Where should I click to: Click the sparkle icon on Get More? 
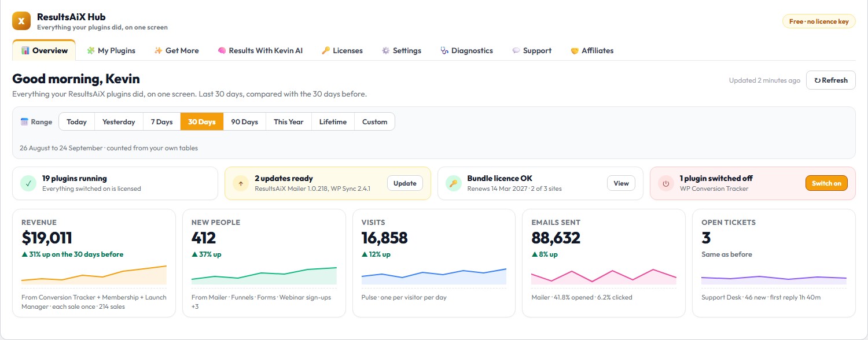point(159,50)
